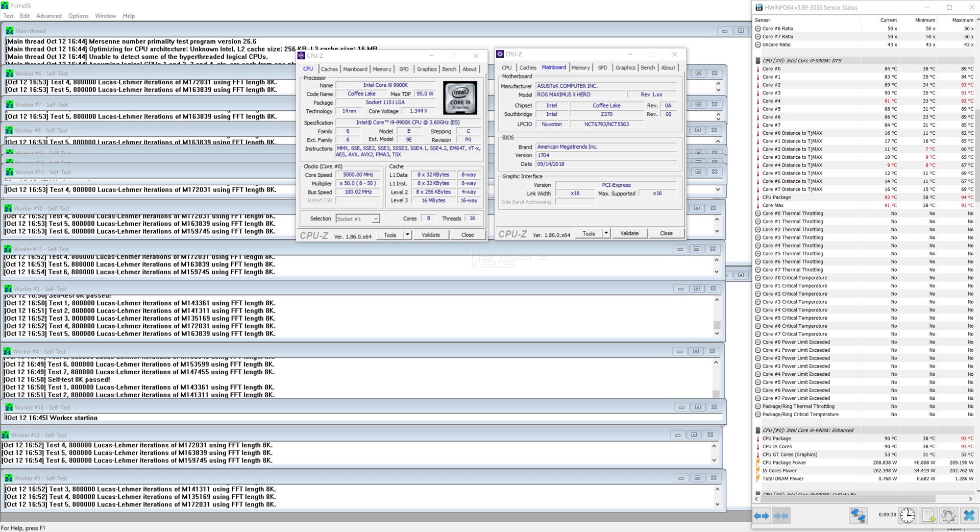This screenshot has width=980, height=532.
Task: Click the Worker #3 Self-Test window icon
Action: [8, 289]
